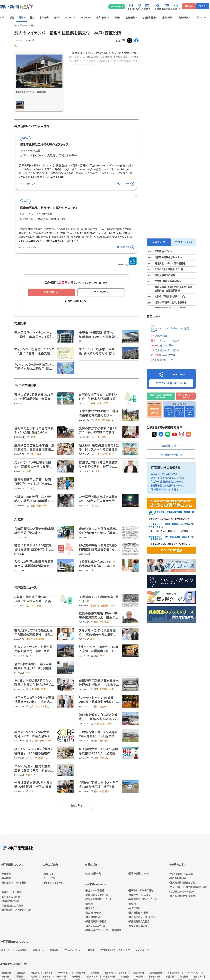Open official YouTube channel icon
This screenshot has width=210, height=980.
click(x=175, y=434)
